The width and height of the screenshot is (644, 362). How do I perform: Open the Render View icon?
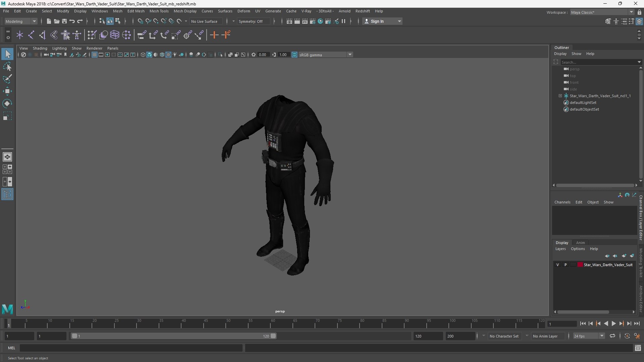point(289,21)
